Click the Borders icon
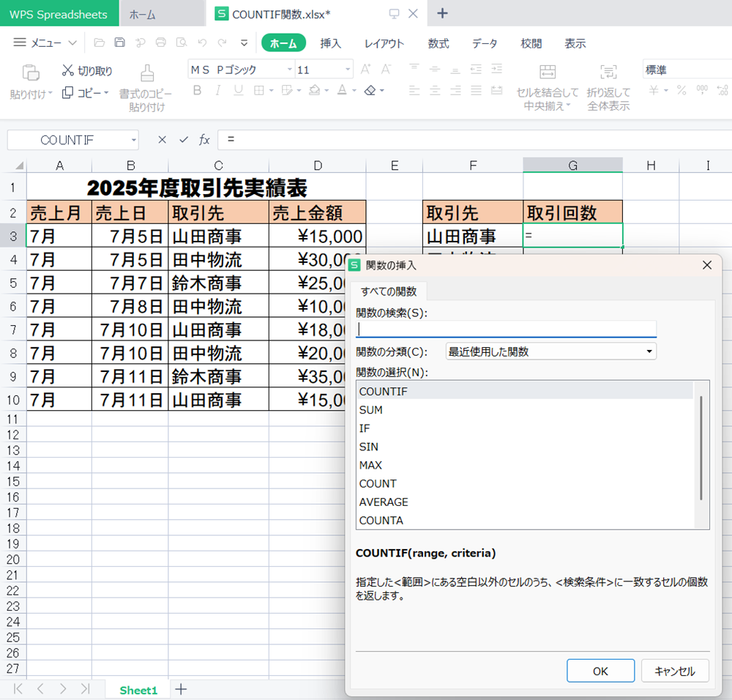This screenshot has width=732, height=700. [x=258, y=90]
